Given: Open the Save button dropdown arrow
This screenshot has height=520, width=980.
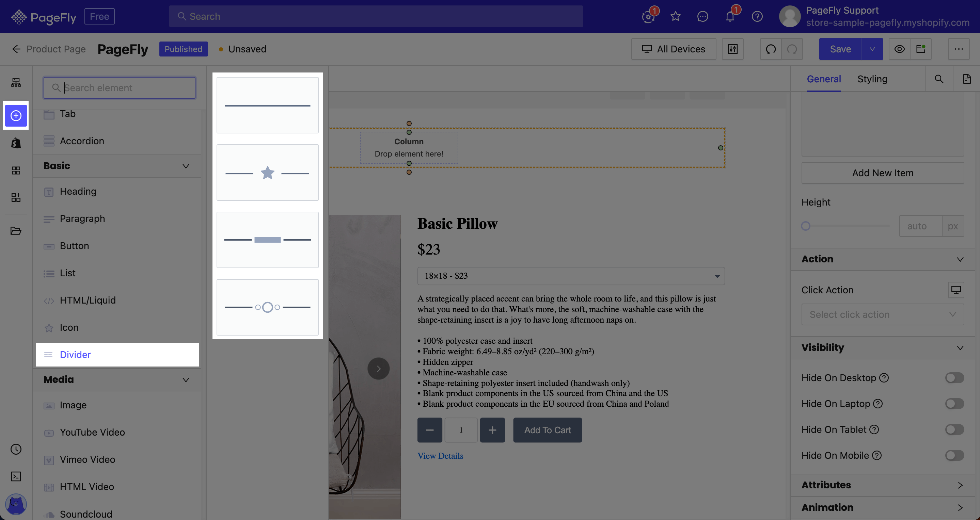Looking at the screenshot, I should (872, 49).
